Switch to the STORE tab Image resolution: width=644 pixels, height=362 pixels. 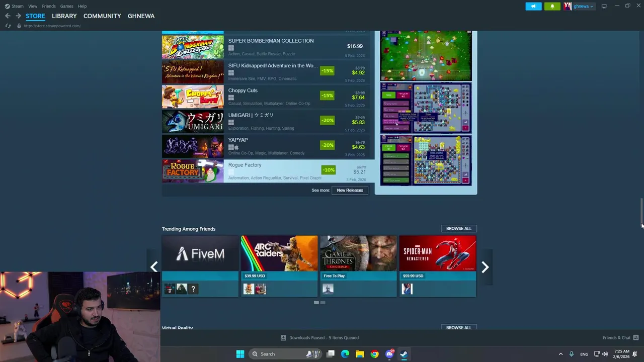35,16
